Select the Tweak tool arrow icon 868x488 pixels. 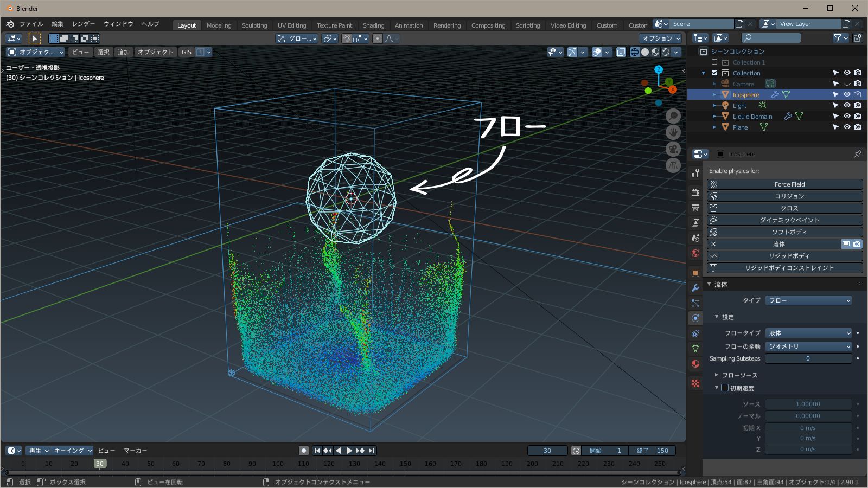coord(34,38)
